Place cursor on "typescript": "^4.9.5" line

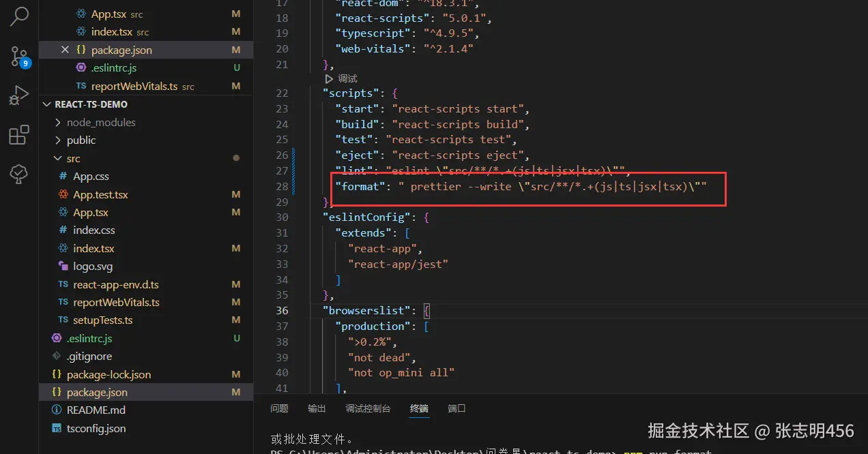(x=408, y=33)
